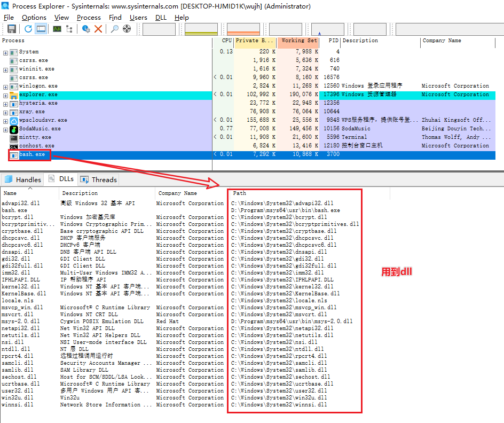Expand the System process tree node
The image size is (504, 423).
(x=5, y=53)
